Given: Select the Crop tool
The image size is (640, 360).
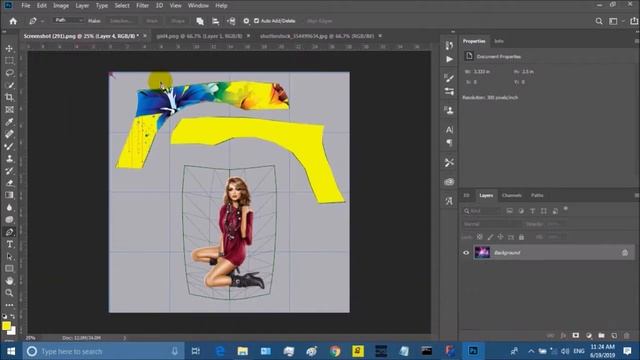Looking at the screenshot, I should [x=9, y=98].
